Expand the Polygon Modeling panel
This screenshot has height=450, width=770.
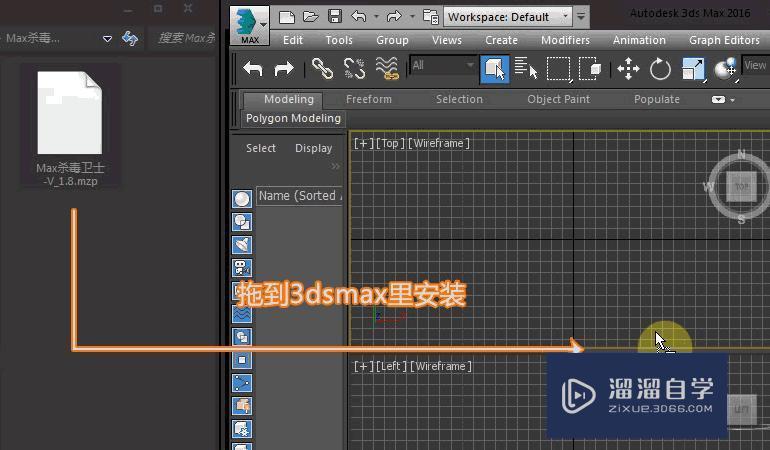click(x=293, y=118)
